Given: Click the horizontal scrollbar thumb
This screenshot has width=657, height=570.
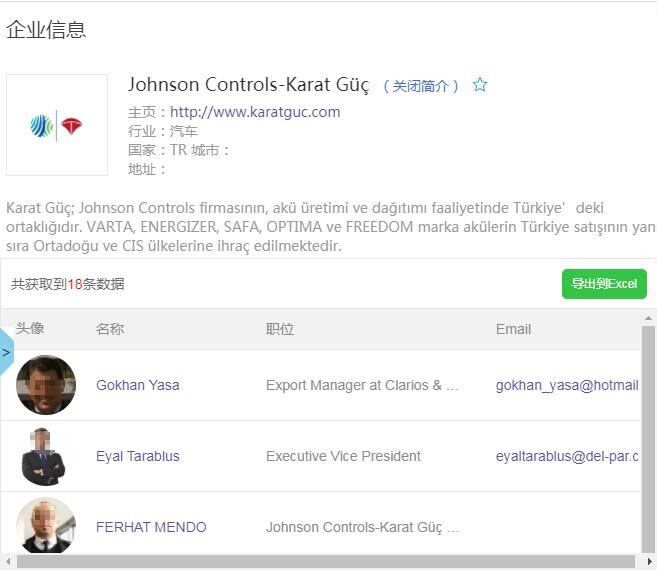Looking at the screenshot, I should 326,562.
